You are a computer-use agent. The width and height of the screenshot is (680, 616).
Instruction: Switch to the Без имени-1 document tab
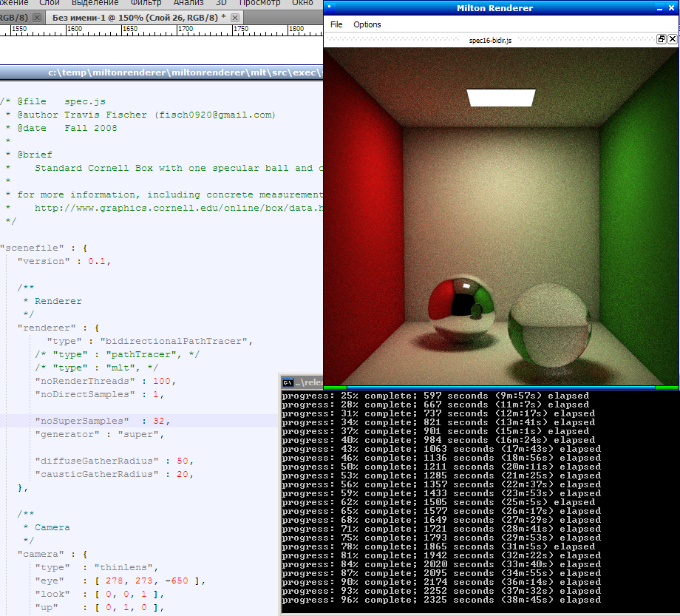point(137,17)
